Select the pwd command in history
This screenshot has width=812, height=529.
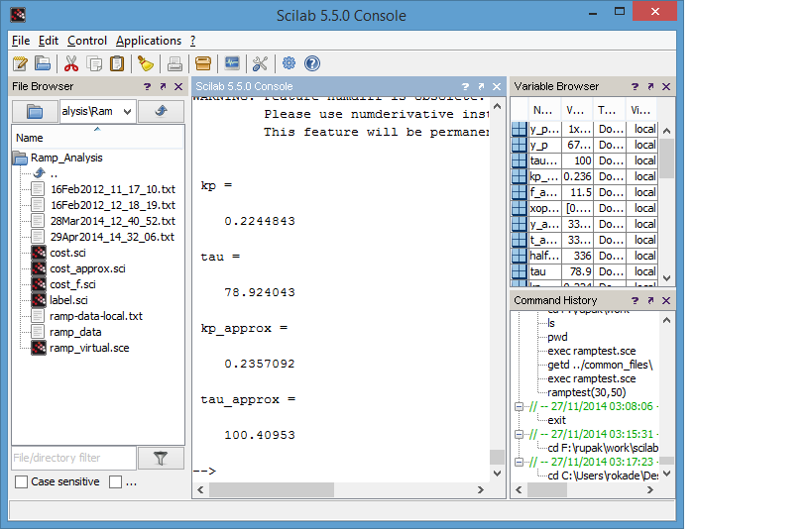click(x=557, y=337)
